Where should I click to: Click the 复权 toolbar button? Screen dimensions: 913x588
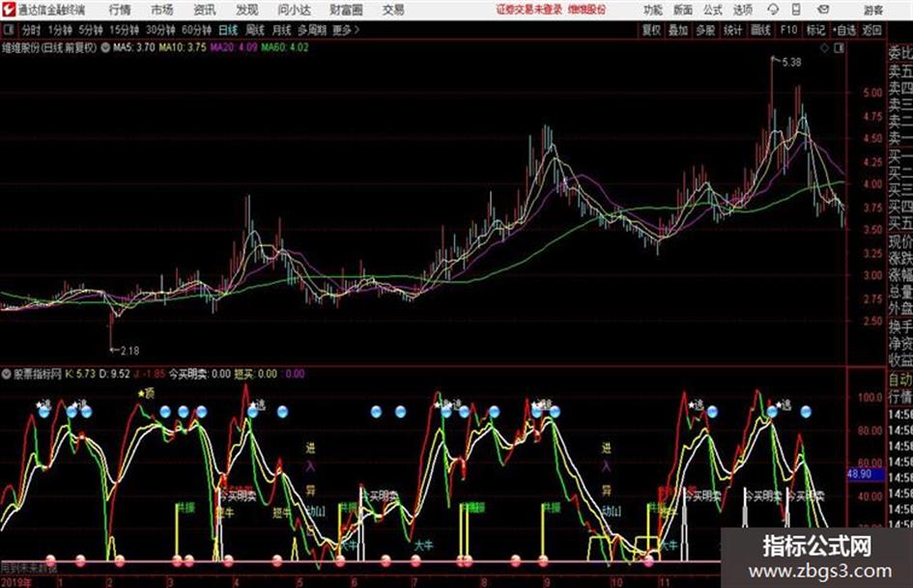pos(651,30)
